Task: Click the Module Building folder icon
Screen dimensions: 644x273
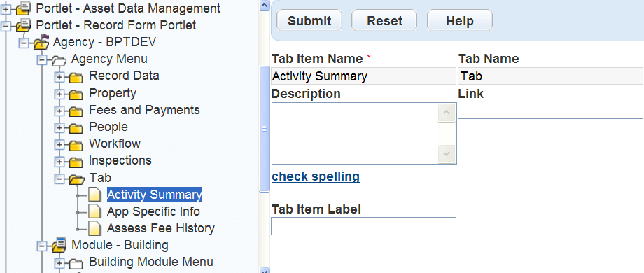Action: [x=59, y=245]
